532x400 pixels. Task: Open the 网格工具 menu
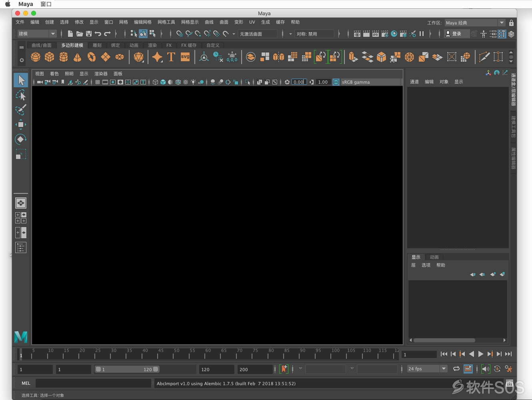[x=166, y=22]
